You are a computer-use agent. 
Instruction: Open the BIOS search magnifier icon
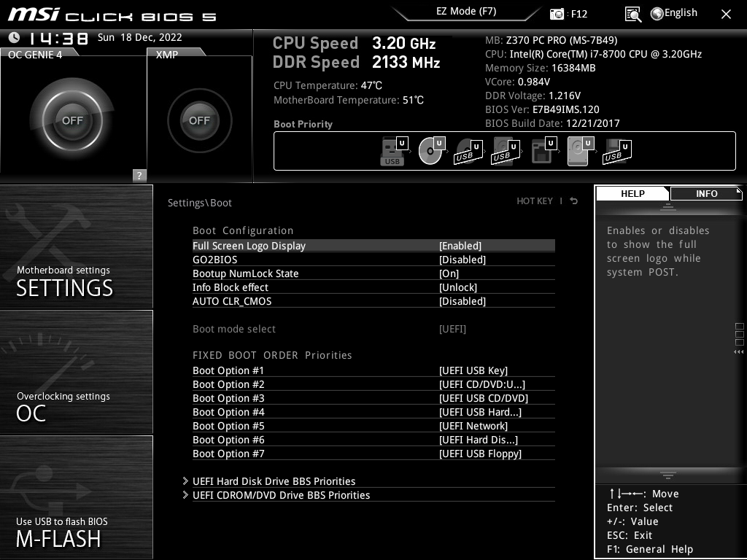pyautogui.click(x=632, y=15)
